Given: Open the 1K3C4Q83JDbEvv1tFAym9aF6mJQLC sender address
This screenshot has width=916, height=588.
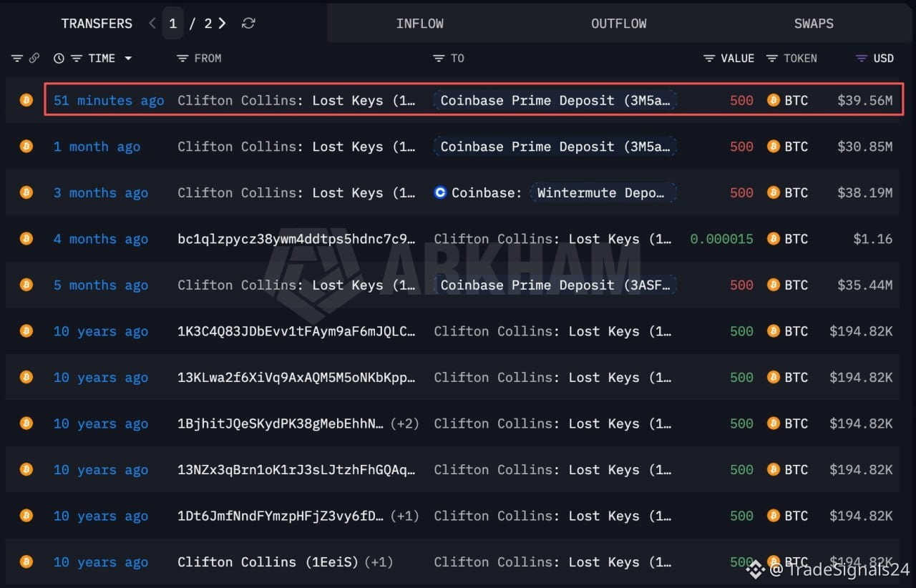Looking at the screenshot, I should coord(297,331).
